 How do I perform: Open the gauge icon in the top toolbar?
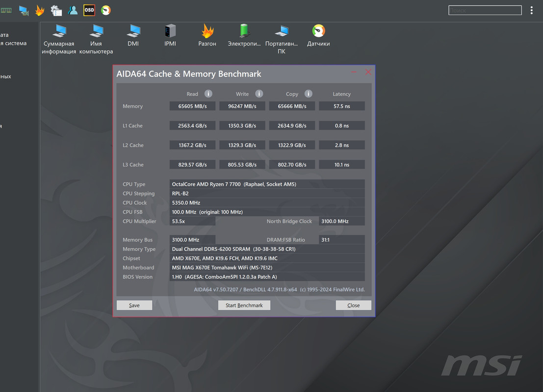pos(106,10)
